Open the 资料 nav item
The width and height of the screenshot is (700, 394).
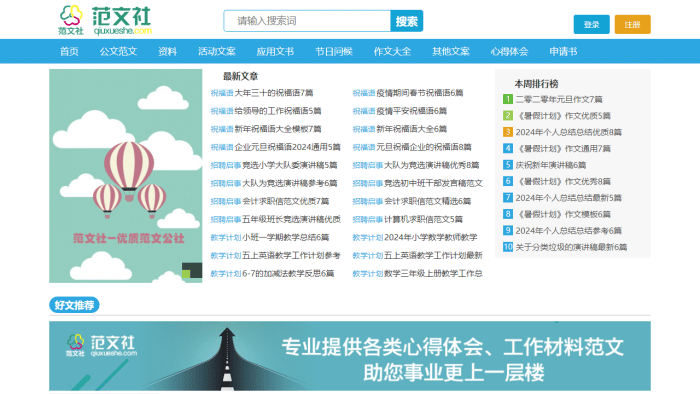[x=167, y=51]
